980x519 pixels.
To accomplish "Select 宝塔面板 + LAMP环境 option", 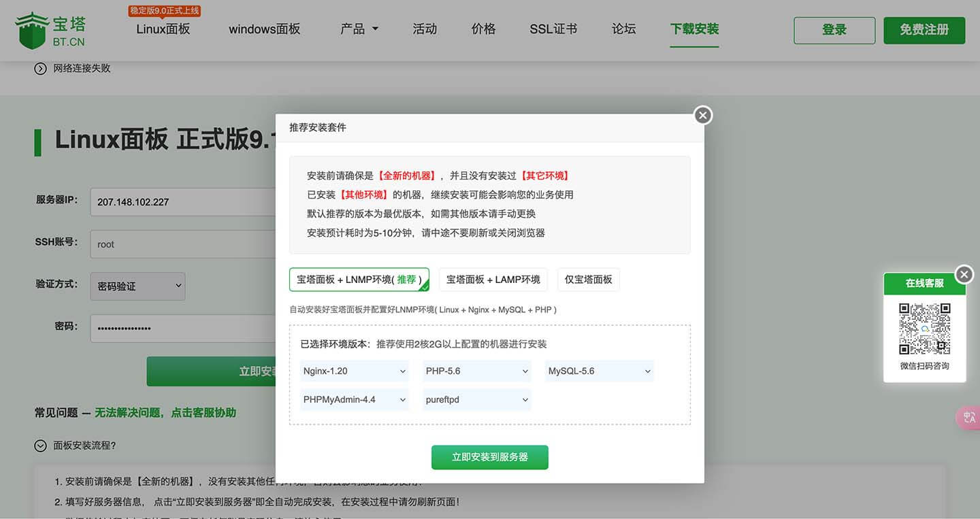I will [493, 280].
